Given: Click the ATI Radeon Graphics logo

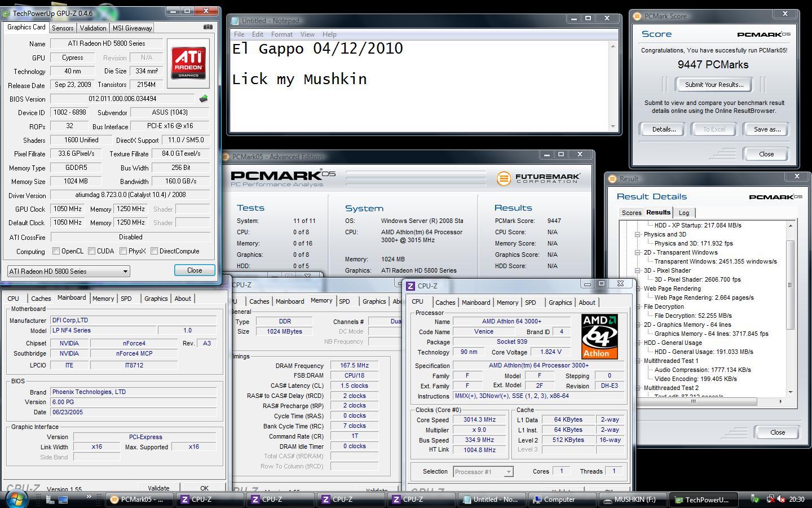Looking at the screenshot, I should (x=188, y=63).
